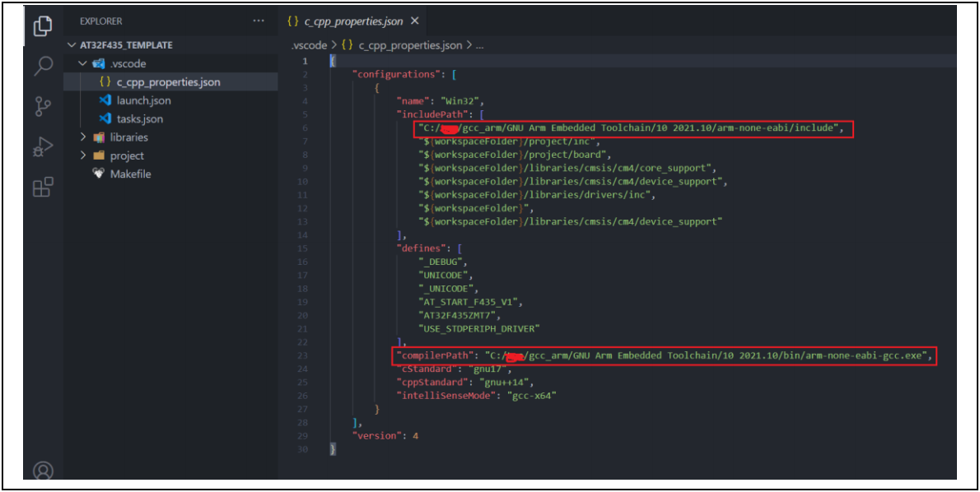This screenshot has width=980, height=492.
Task: Collapse the .vscode folder chevron
Action: [x=82, y=63]
